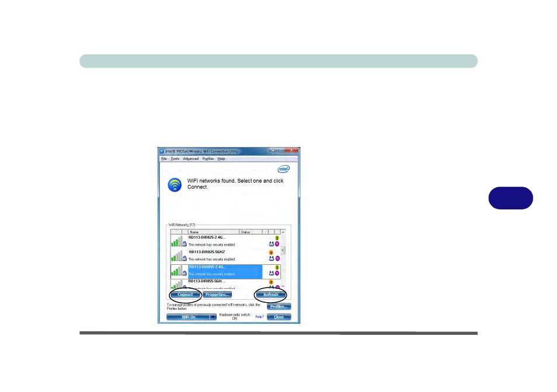Click scrollbar up arrow in network list
This screenshot has width=557, height=392.
[x=283, y=232]
